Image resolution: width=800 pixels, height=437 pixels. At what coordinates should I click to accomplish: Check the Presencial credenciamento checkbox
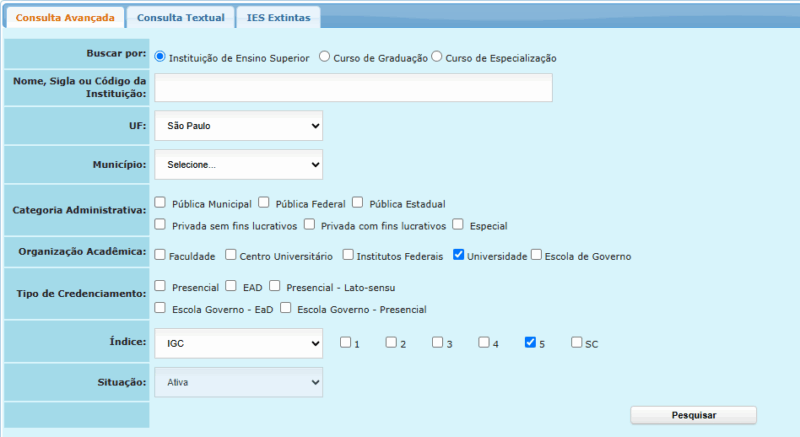pos(160,286)
